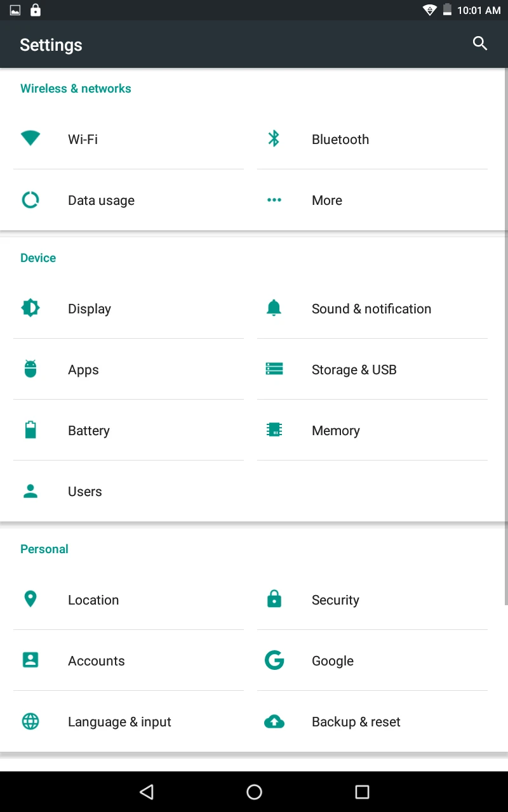Open Security via the padlock icon
508x812 pixels.
(x=274, y=598)
